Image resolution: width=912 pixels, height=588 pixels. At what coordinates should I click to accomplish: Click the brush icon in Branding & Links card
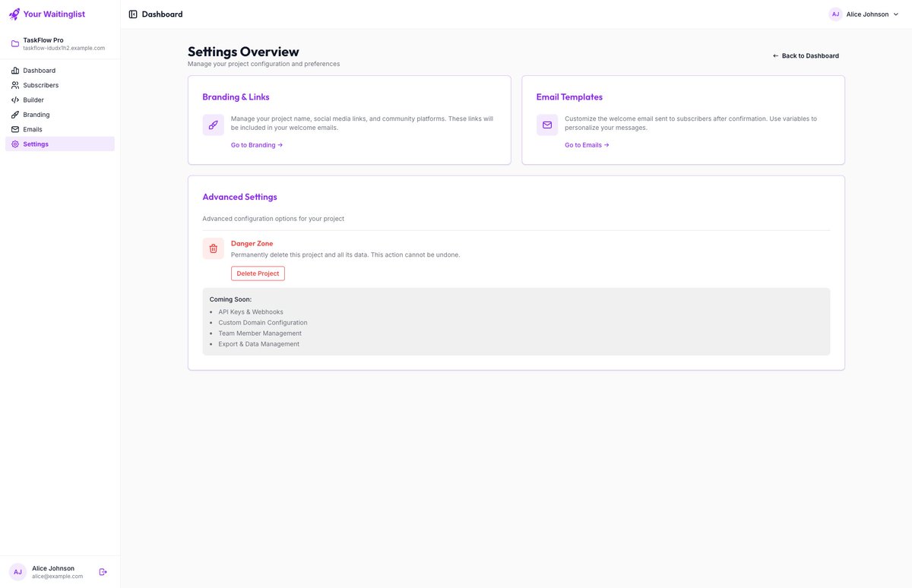(x=213, y=125)
